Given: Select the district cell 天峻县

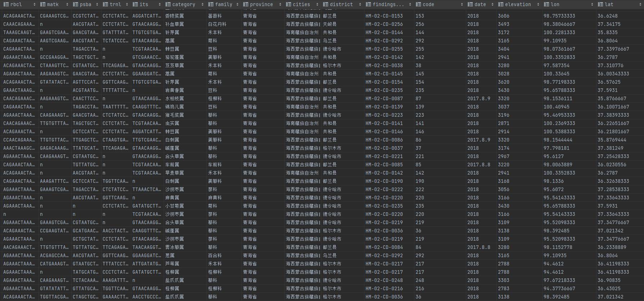Looking at the screenshot, I should pyautogui.click(x=330, y=24).
